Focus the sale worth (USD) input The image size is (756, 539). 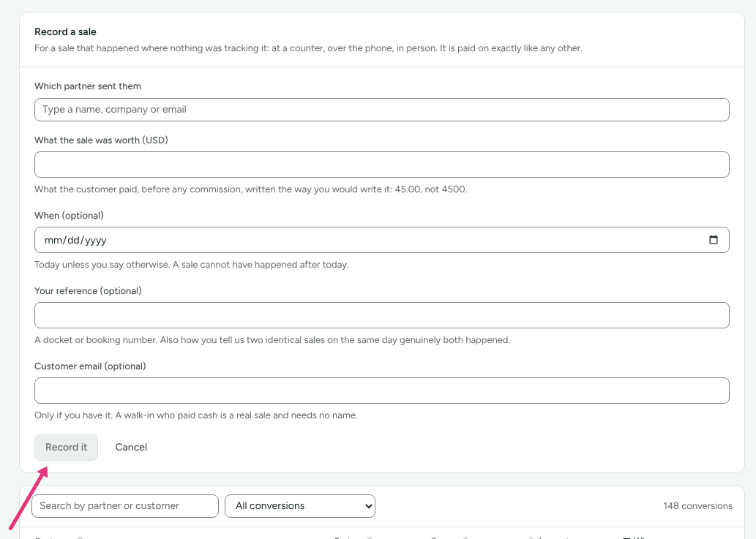[x=381, y=165]
